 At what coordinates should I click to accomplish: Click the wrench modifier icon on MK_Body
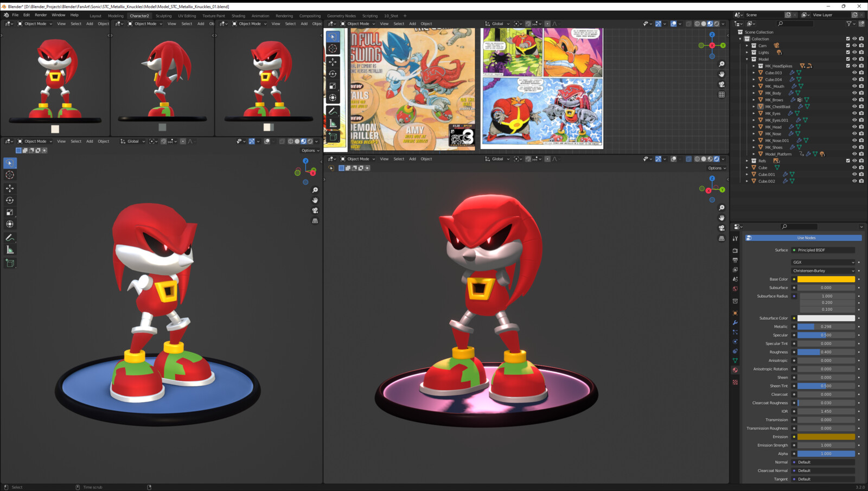click(790, 93)
